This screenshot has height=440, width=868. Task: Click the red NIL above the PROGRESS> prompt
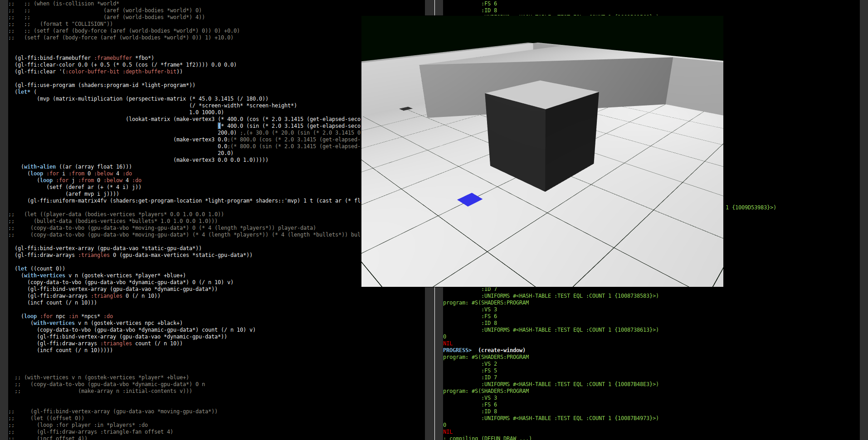448,343
